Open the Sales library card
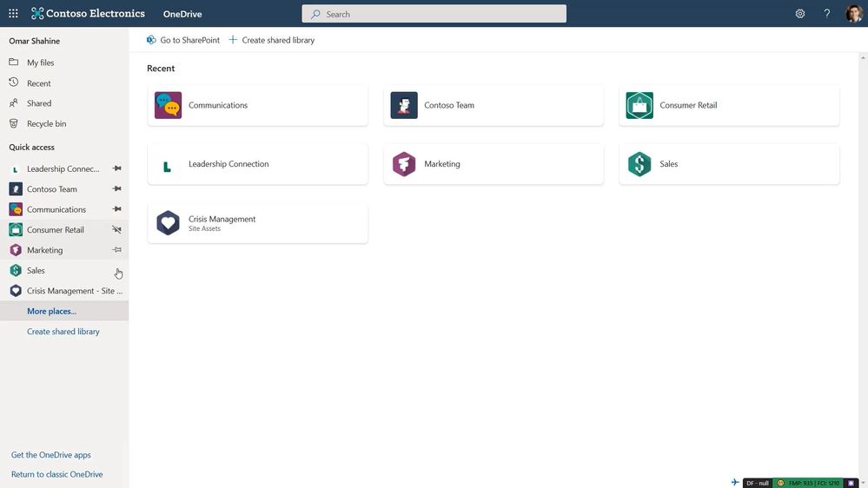Screen dimensions: 868x488 pos(729,164)
